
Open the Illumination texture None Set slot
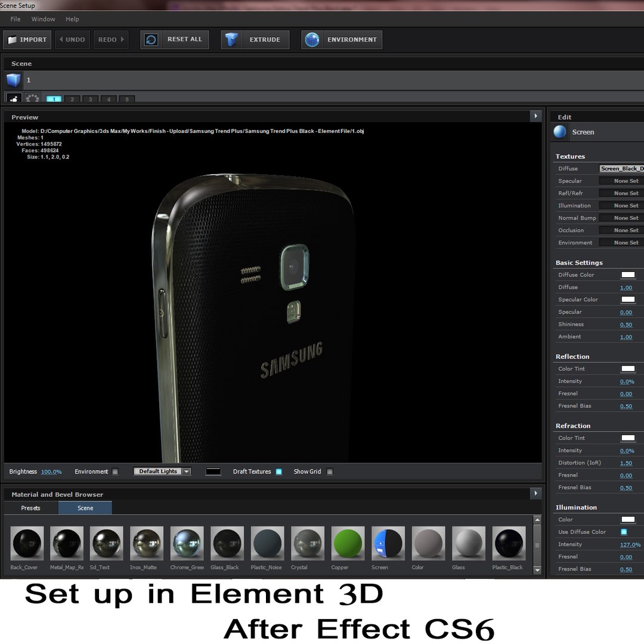622,205
